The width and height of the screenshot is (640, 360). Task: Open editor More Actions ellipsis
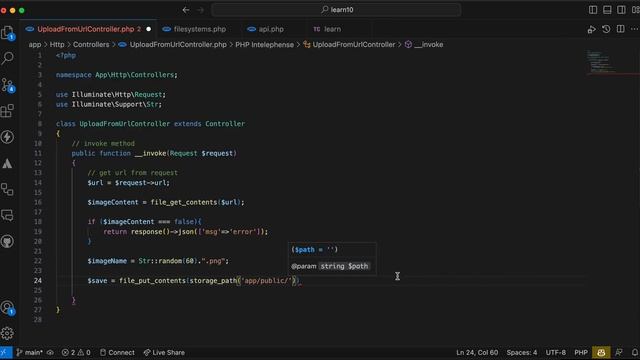tap(634, 29)
